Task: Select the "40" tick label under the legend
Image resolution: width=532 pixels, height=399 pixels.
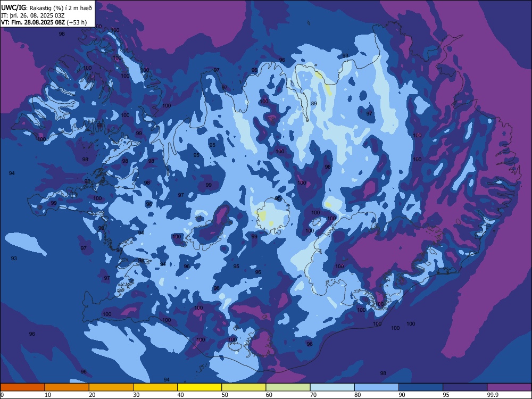Action: coord(180,395)
